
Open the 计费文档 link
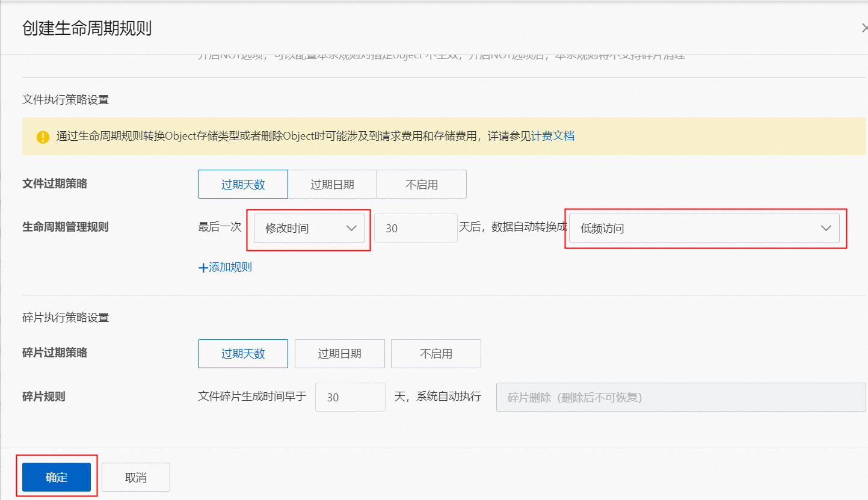553,136
